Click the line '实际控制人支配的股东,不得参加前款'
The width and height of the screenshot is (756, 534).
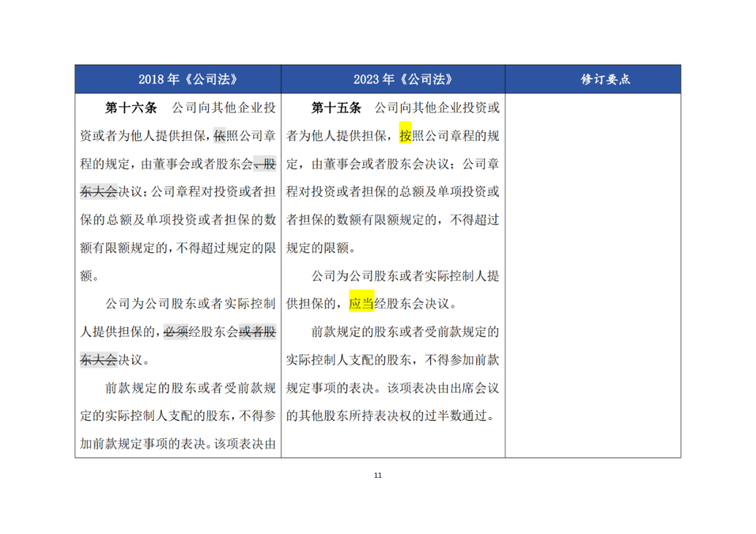tap(393, 360)
